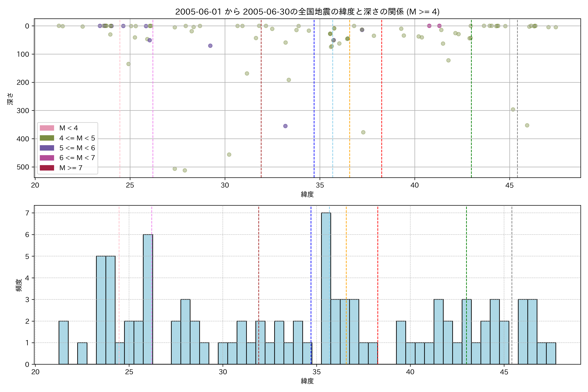The width and height of the screenshot is (588, 392).
Task: Click the crimson M >= 7 legend swatch
Action: [47, 168]
